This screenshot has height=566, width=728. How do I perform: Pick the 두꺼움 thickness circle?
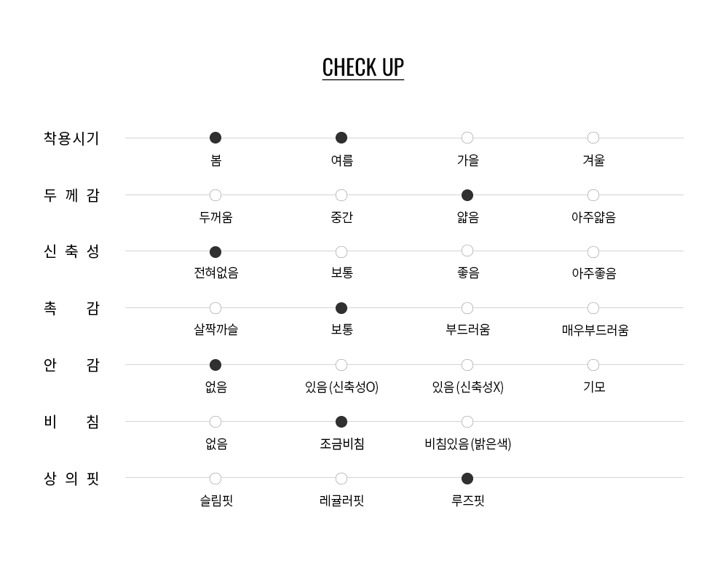[x=215, y=195]
